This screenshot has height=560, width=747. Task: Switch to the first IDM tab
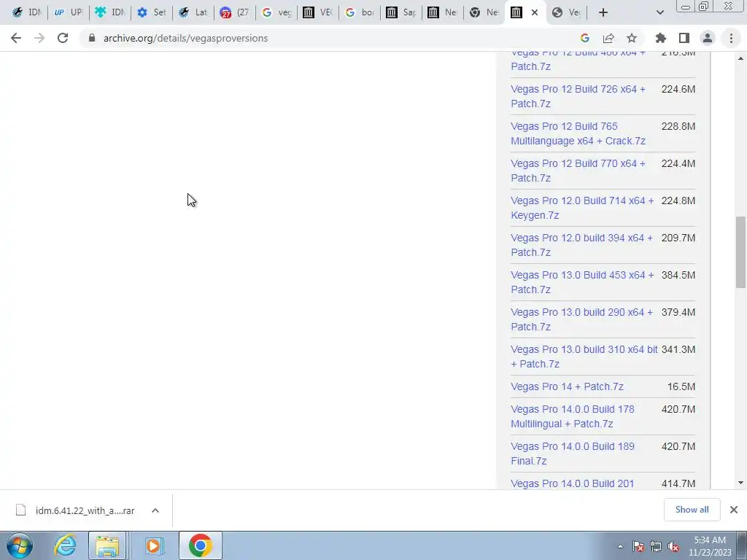[x=26, y=12]
